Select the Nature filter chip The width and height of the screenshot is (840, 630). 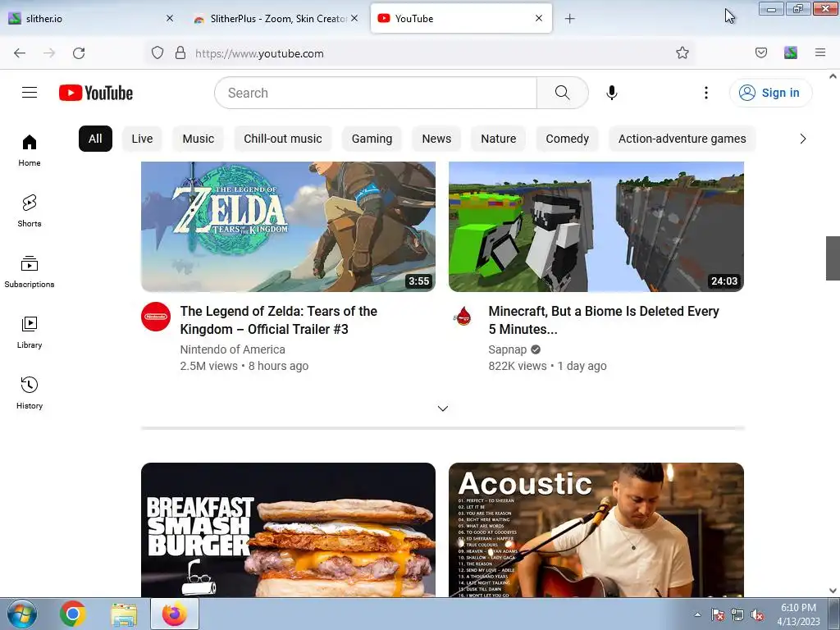(x=498, y=139)
